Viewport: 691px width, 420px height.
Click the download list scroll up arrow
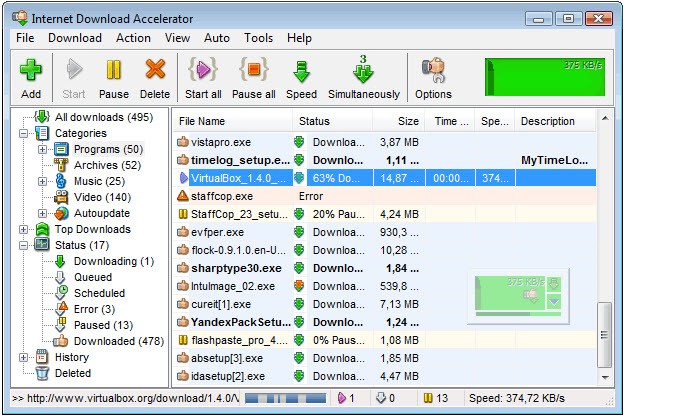tap(605, 118)
